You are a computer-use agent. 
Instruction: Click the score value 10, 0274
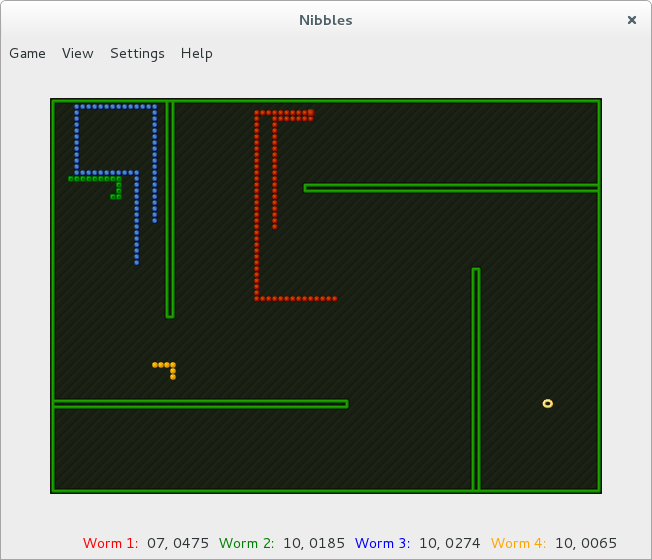coord(450,543)
